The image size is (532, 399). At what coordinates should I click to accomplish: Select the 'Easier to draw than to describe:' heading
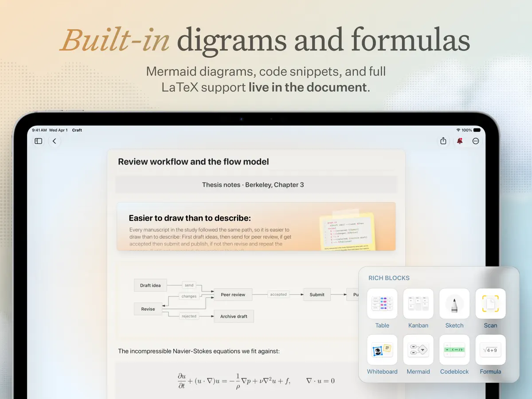[190, 218]
